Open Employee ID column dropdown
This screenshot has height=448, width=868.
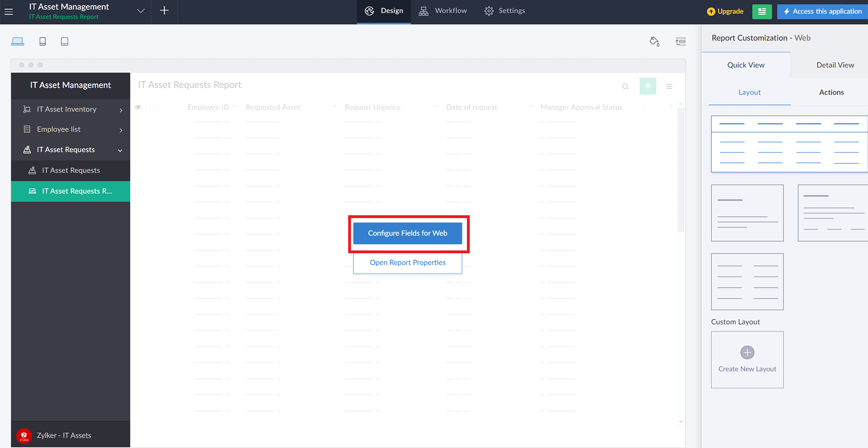point(234,106)
